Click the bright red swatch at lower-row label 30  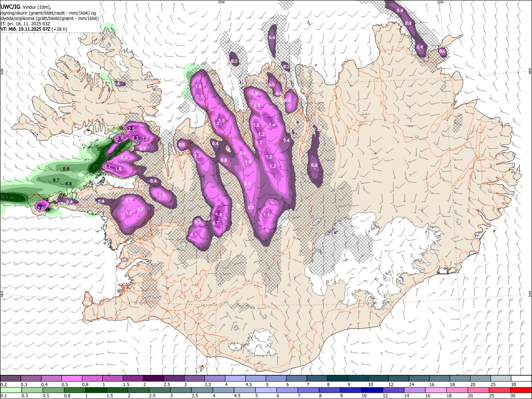522,390
